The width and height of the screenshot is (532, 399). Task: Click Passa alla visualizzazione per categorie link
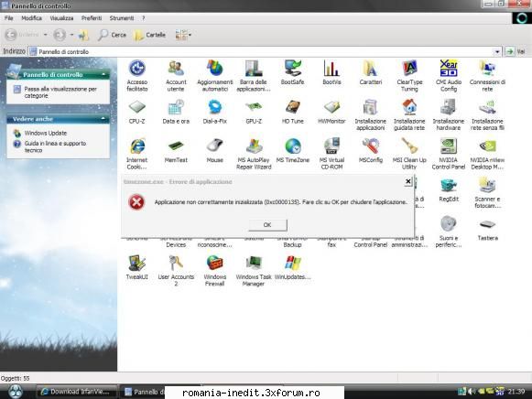tap(60, 92)
